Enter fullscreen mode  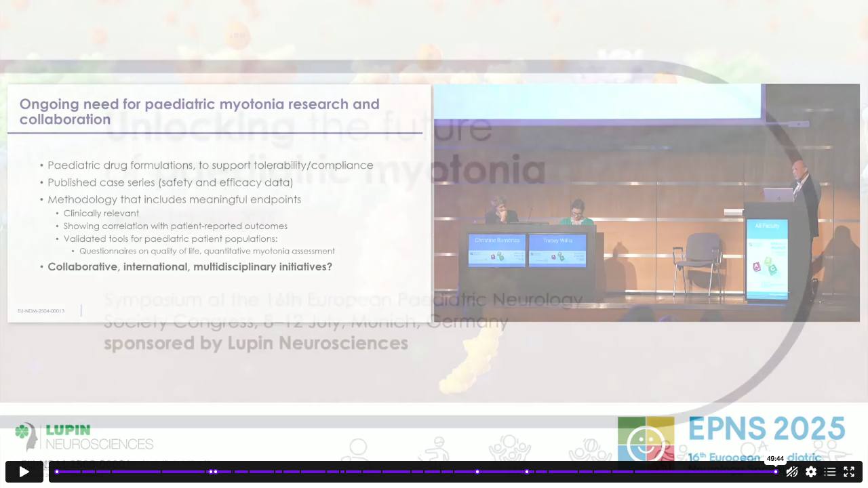[849, 472]
